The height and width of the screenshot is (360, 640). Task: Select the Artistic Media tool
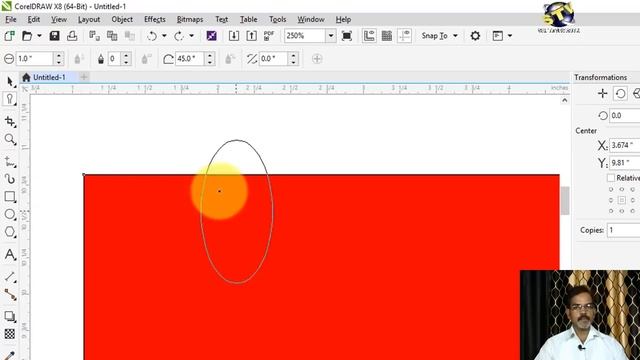[10, 179]
